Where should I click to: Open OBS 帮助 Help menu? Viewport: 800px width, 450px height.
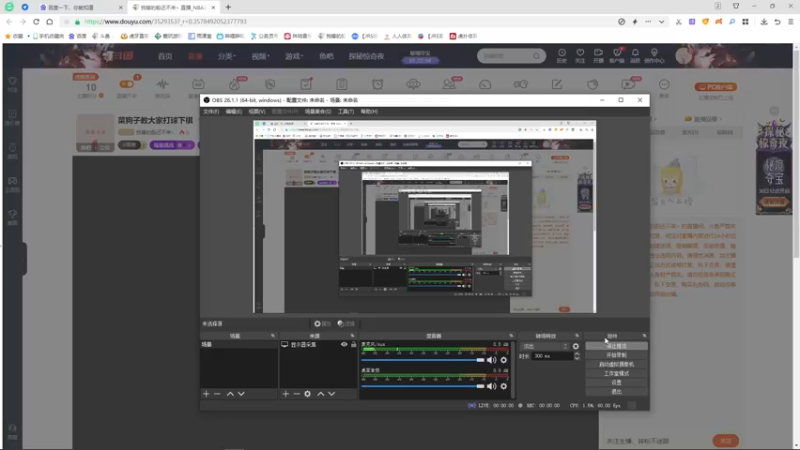(369, 111)
